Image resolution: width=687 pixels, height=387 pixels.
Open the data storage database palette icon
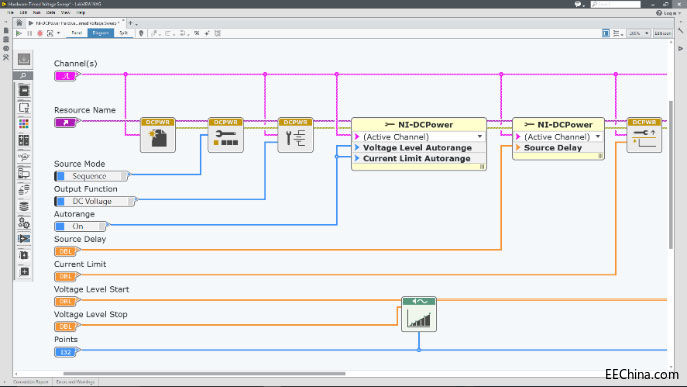click(24, 206)
